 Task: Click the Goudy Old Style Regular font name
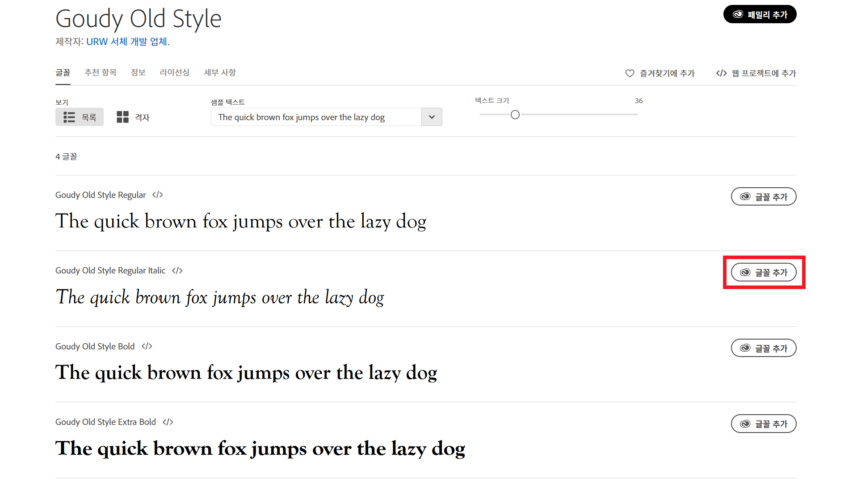tap(101, 195)
